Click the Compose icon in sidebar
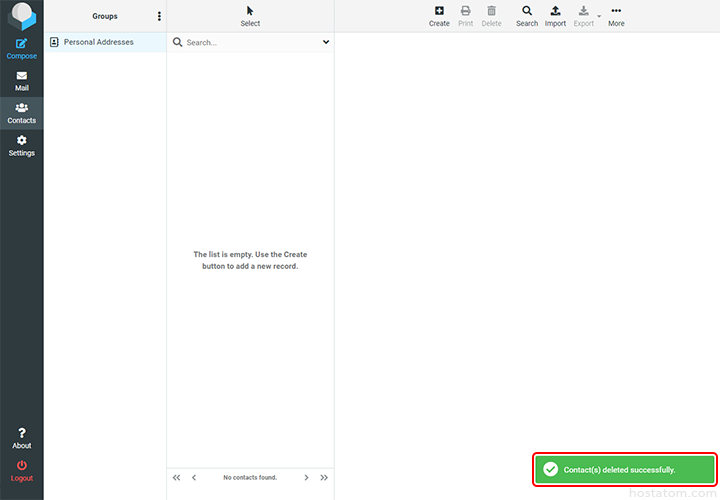720x500 pixels. pos(21,45)
